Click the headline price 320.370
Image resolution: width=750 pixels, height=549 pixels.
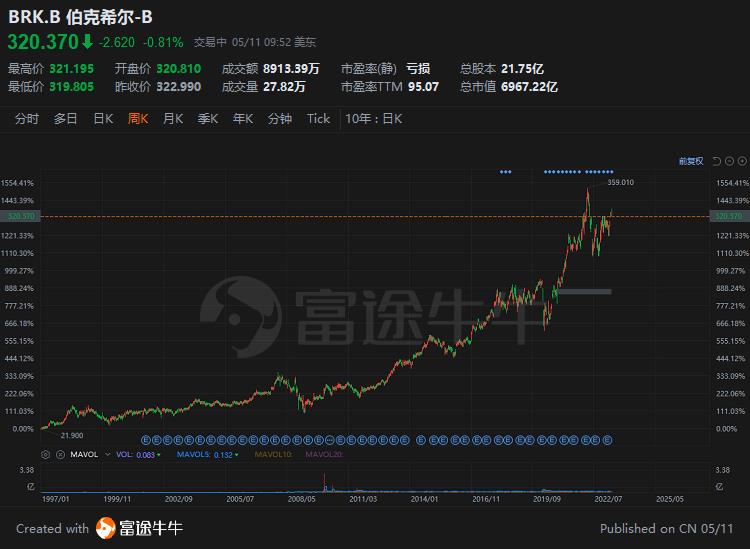43,42
